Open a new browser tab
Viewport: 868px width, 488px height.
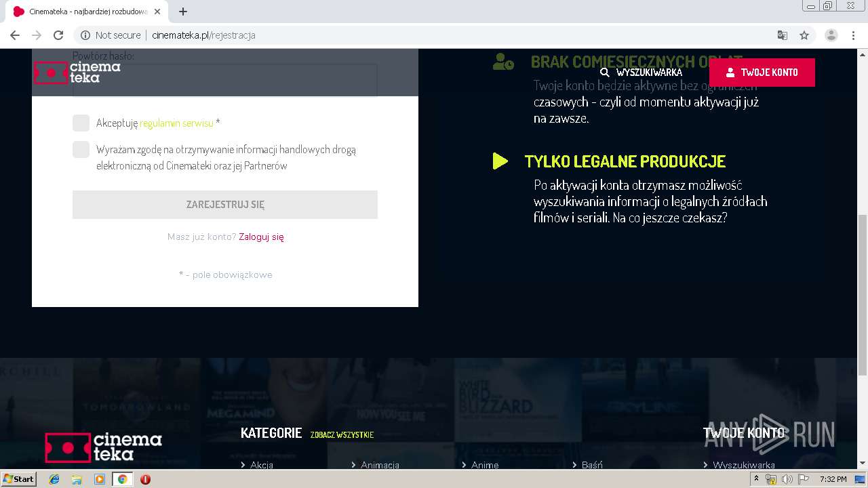click(x=183, y=12)
